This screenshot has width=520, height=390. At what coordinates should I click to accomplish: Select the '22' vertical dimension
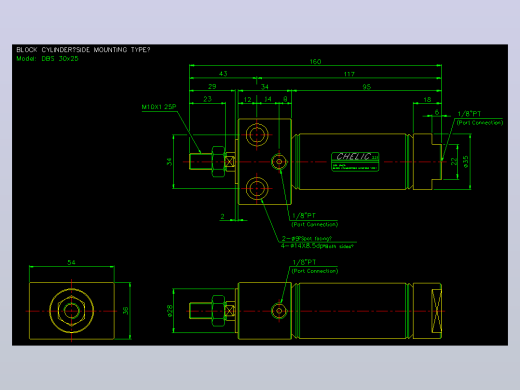(x=454, y=162)
